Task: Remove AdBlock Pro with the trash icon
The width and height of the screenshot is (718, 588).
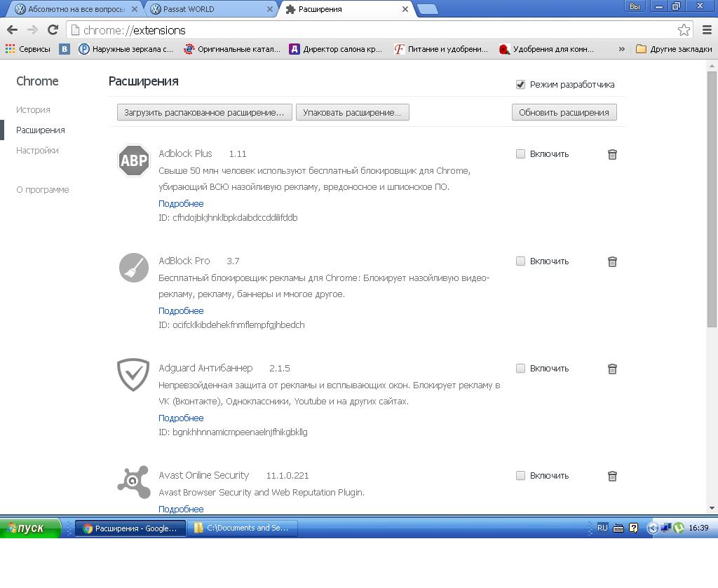Action: click(x=612, y=261)
